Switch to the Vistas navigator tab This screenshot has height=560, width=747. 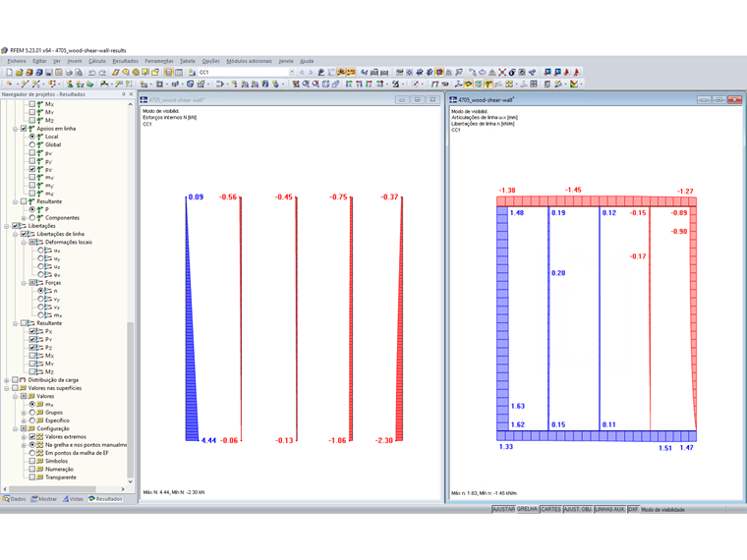click(x=73, y=499)
